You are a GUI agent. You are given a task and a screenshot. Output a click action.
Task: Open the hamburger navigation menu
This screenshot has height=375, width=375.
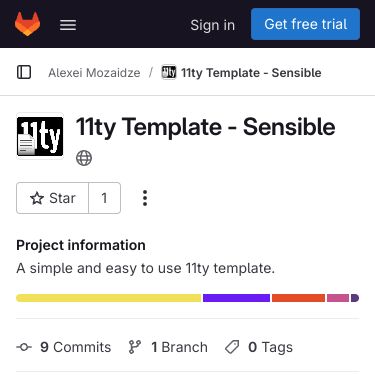(x=68, y=25)
